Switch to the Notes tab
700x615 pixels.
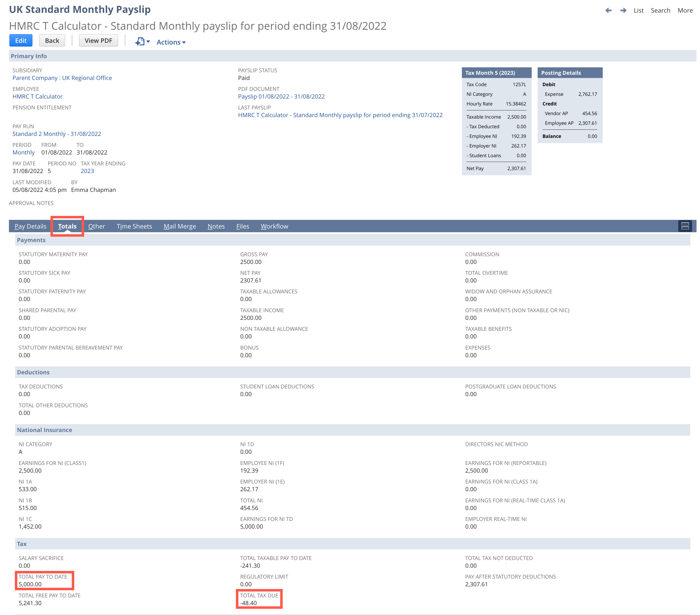coord(216,226)
